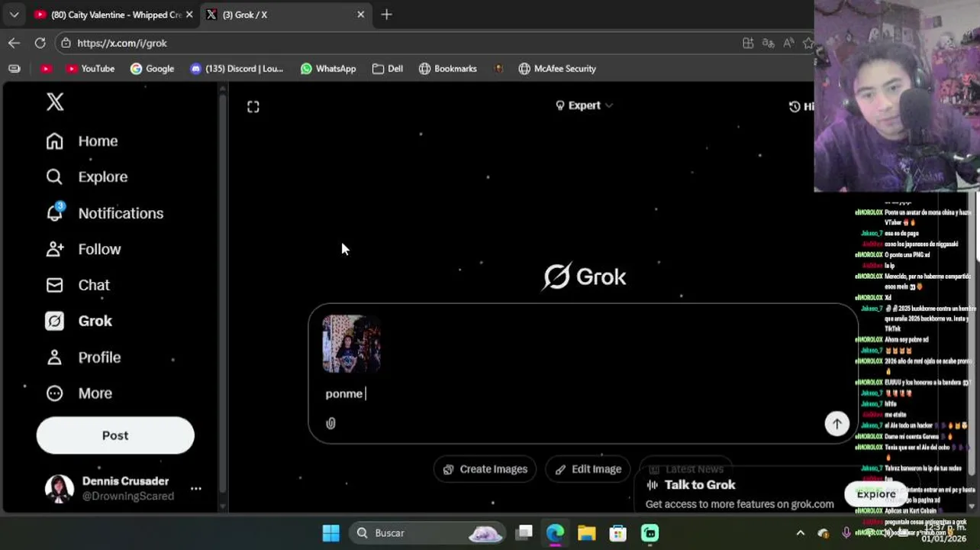This screenshot has height=550, width=980.
Task: Open Bookmarks link in bar
Action: pos(448,69)
